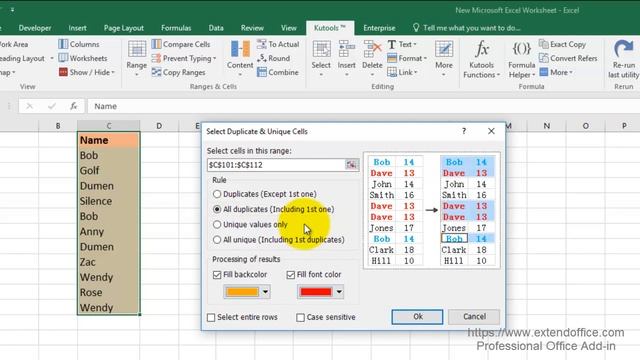Click Cancel in the duplicate cells dialog
The width and height of the screenshot is (640, 360).
click(474, 317)
